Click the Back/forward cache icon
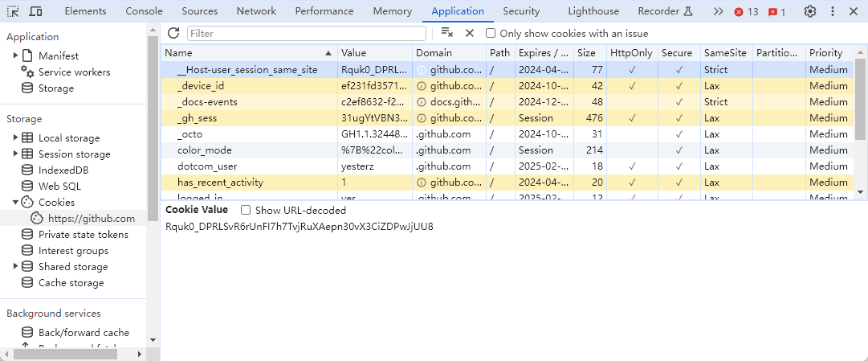 click(x=26, y=333)
